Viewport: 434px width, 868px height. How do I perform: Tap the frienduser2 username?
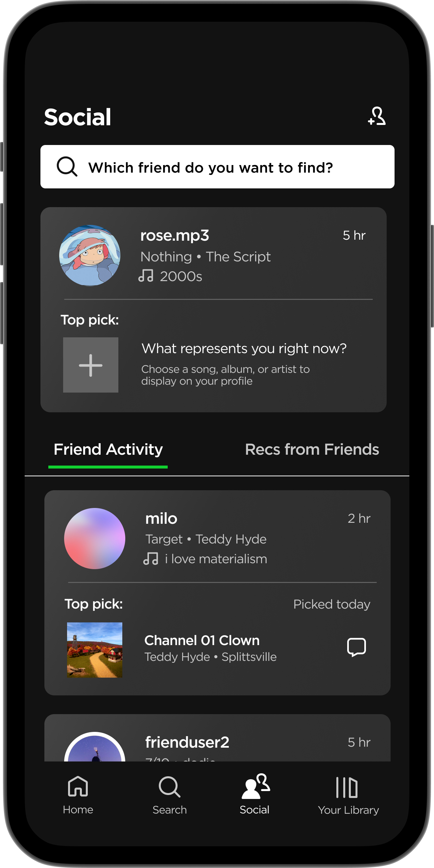[187, 742]
